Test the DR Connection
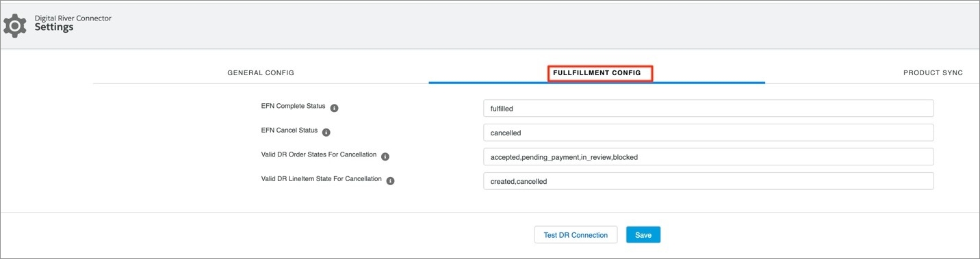This screenshot has width=980, height=259. 576,234
